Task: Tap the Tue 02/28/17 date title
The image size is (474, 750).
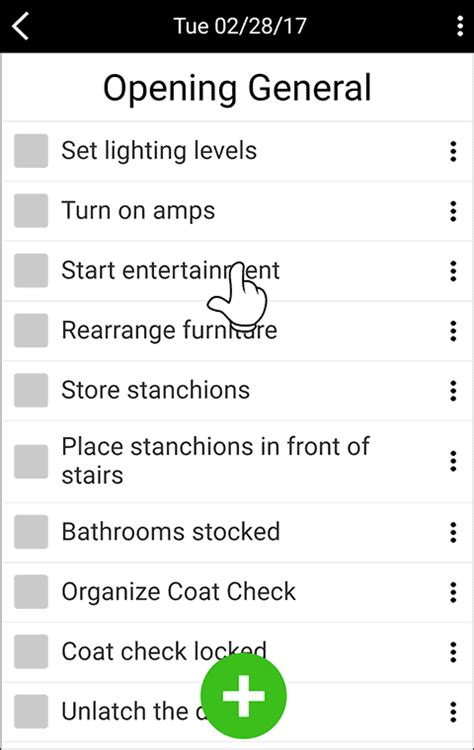Action: coord(240,26)
